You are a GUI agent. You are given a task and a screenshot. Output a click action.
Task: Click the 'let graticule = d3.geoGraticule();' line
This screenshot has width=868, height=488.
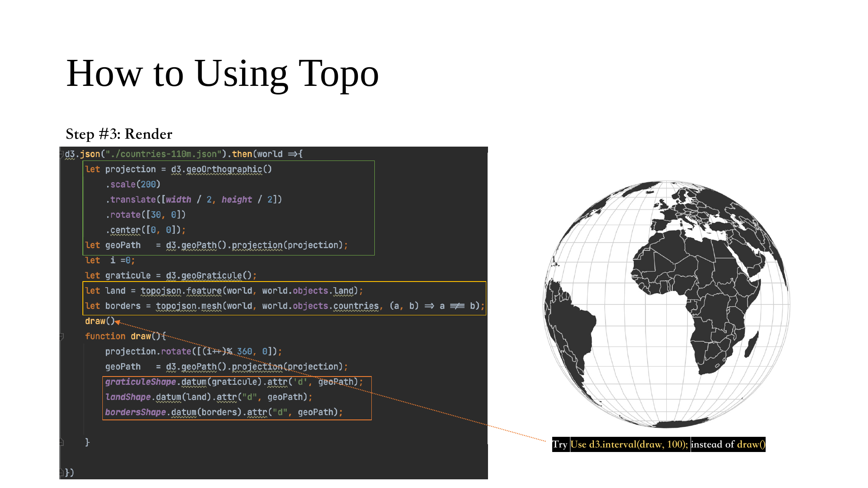pos(171,275)
